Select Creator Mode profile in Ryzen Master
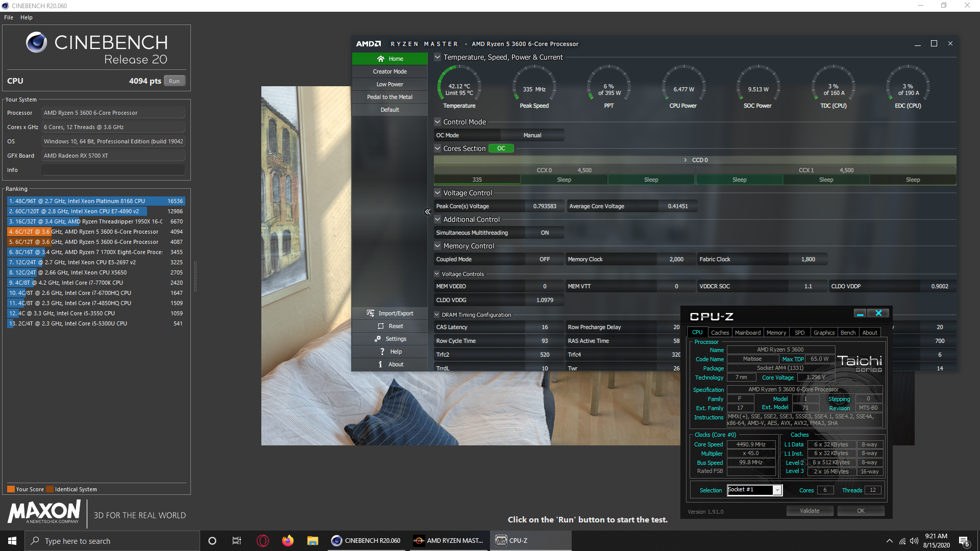The image size is (980, 551). (x=389, y=71)
